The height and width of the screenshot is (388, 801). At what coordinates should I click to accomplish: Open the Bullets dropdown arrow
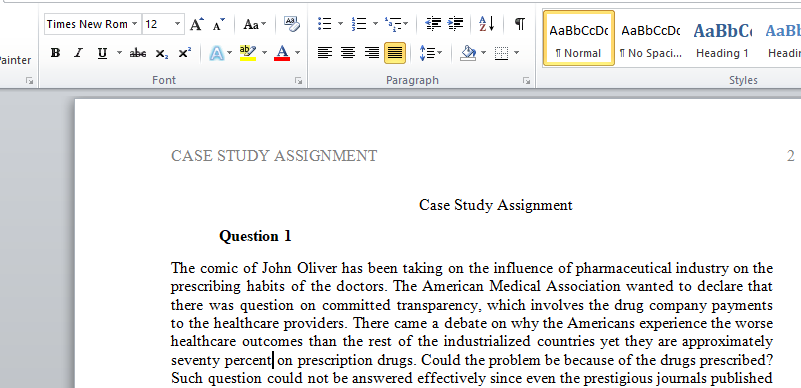point(340,24)
